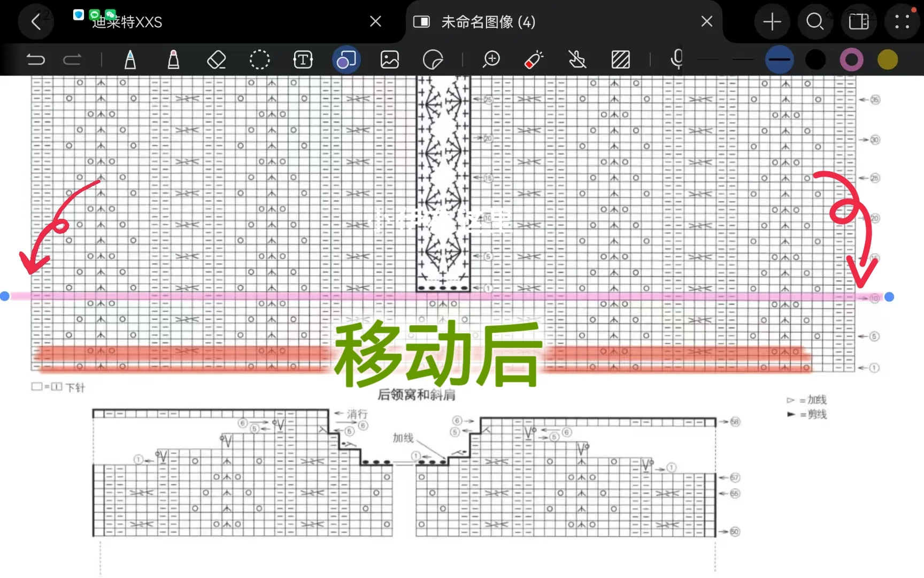Open the image insert tool
Screen dimensions: 924x578
[390, 60]
